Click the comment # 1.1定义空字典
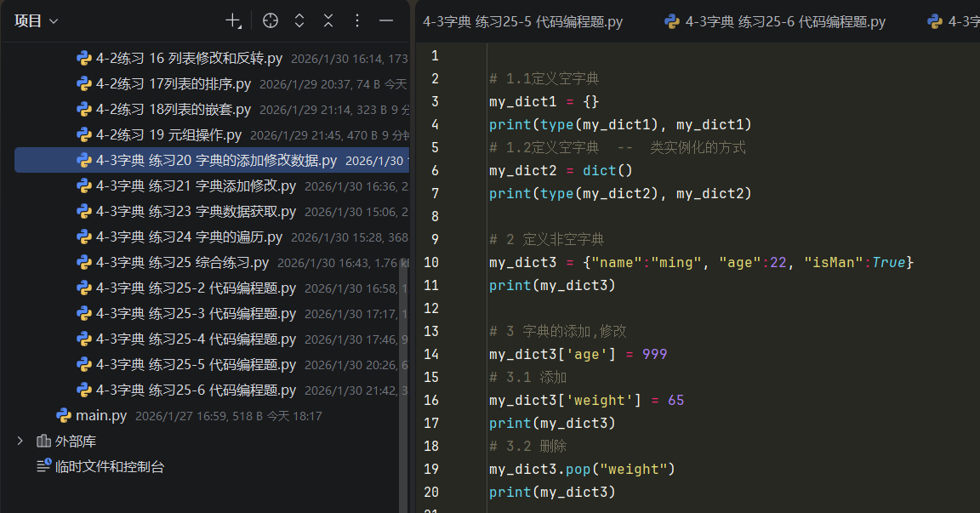The height and width of the screenshot is (513, 980). pos(544,79)
